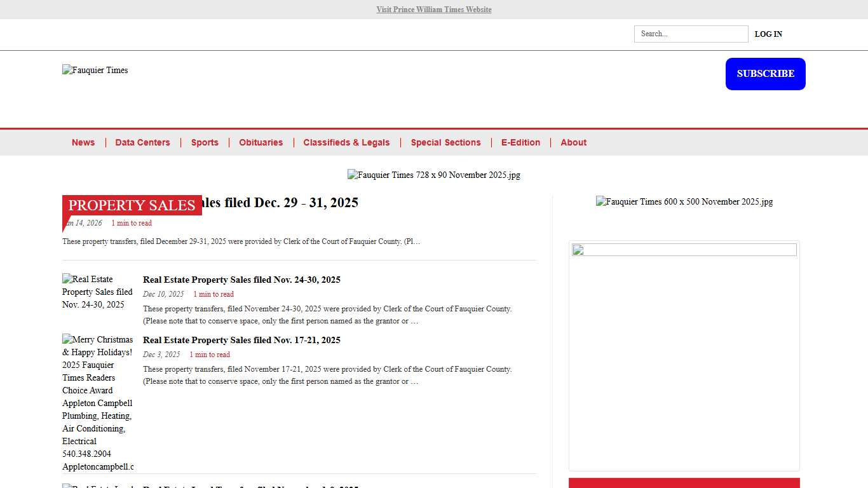Viewport: 868px width, 488px height.
Task: Click the LOG IN button
Action: tap(768, 34)
